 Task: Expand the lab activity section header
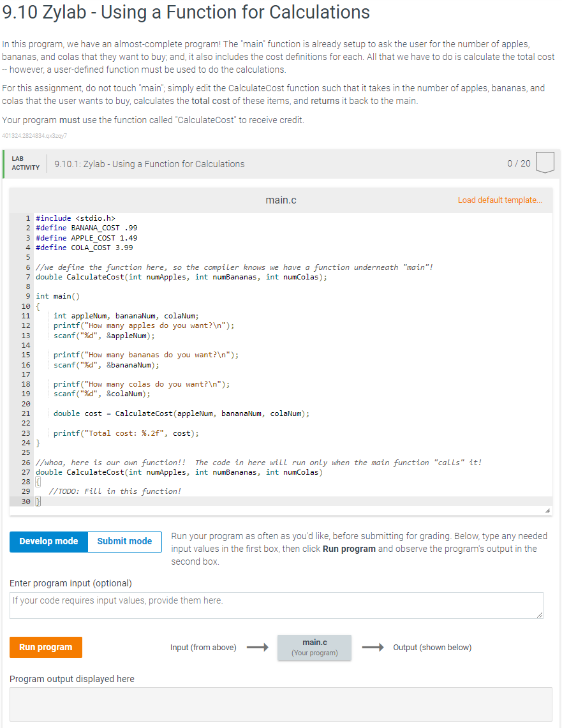coord(281,163)
